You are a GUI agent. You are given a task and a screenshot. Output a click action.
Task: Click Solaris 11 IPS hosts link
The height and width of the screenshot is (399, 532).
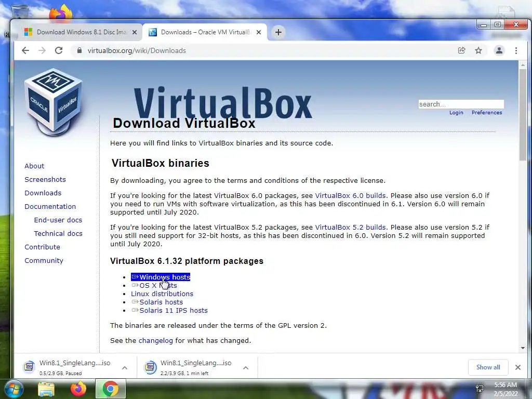(x=170, y=311)
